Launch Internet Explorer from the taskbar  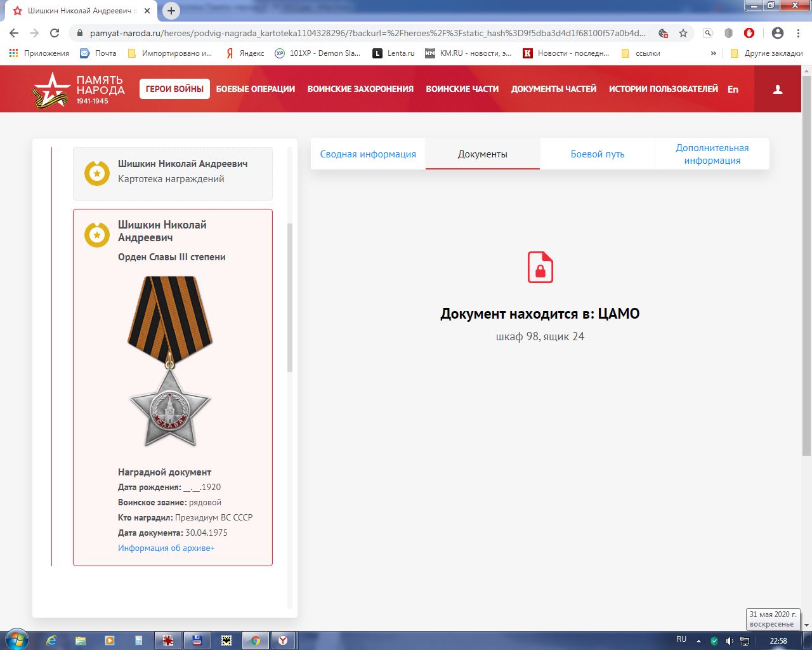[51, 640]
